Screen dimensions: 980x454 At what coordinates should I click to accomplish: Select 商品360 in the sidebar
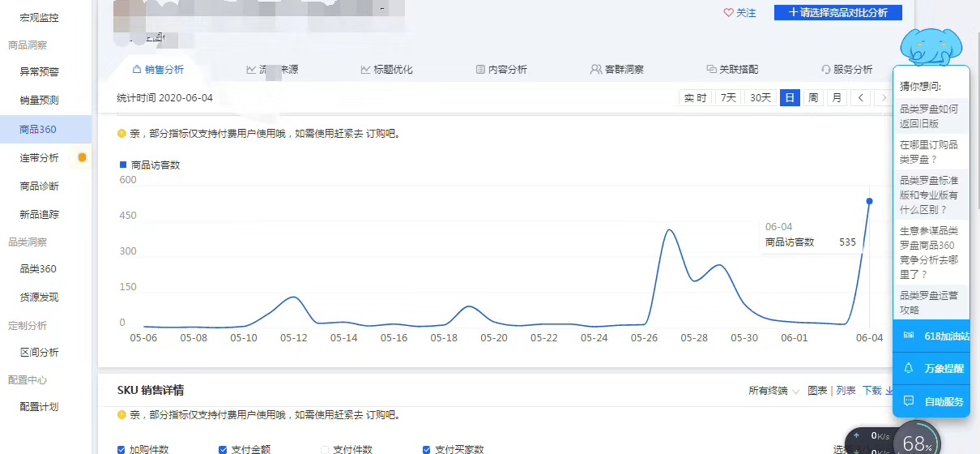(x=45, y=130)
